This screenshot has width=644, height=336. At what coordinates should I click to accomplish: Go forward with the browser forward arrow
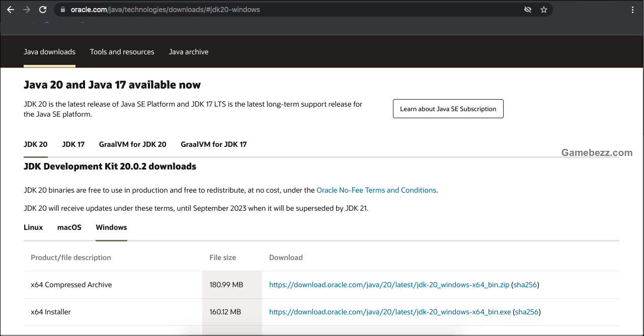coord(27,10)
